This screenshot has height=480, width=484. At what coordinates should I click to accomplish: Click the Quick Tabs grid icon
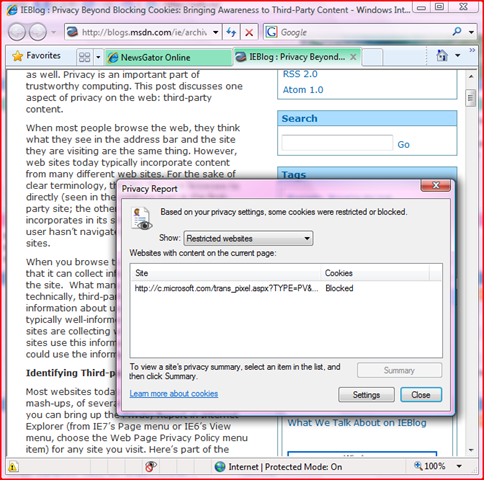point(84,57)
